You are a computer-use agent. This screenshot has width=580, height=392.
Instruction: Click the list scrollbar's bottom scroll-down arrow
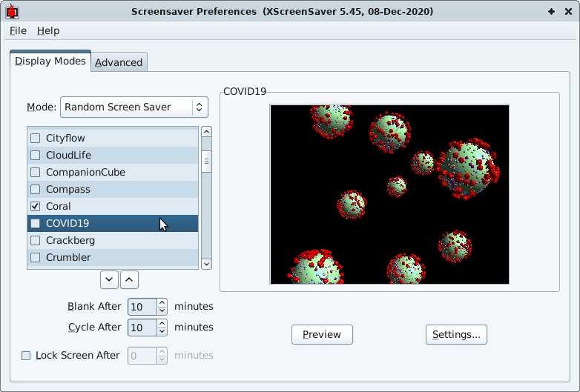206,264
